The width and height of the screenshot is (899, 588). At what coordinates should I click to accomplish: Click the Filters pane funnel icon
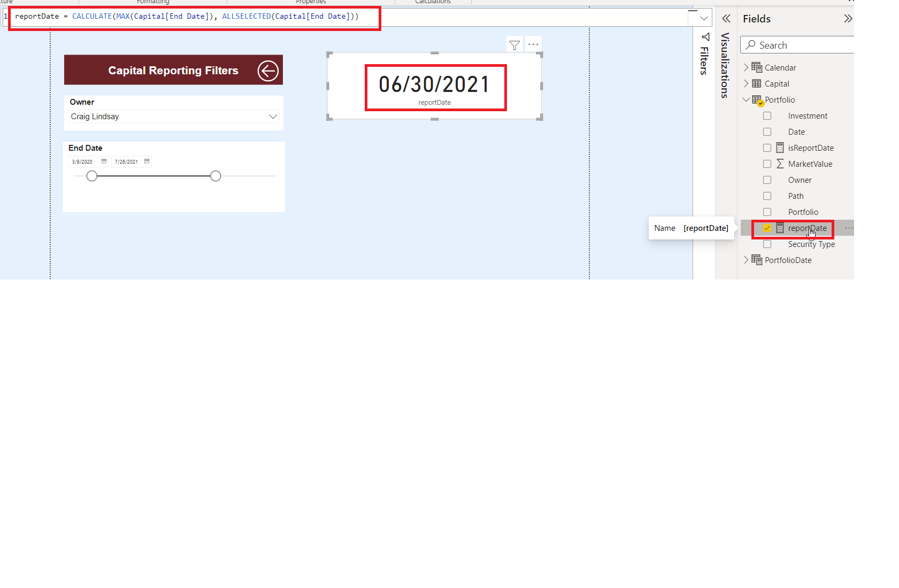click(705, 37)
